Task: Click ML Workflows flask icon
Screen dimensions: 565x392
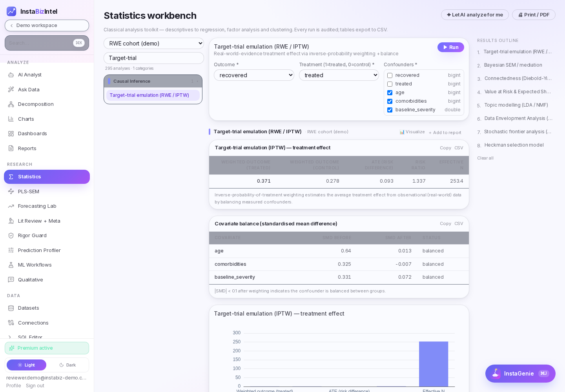Action: point(11,265)
